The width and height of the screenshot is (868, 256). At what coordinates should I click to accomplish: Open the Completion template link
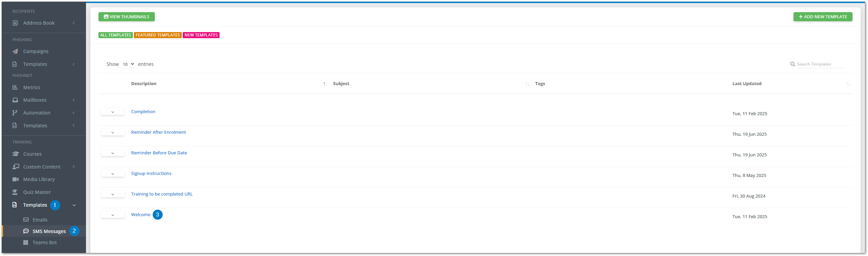143,112
